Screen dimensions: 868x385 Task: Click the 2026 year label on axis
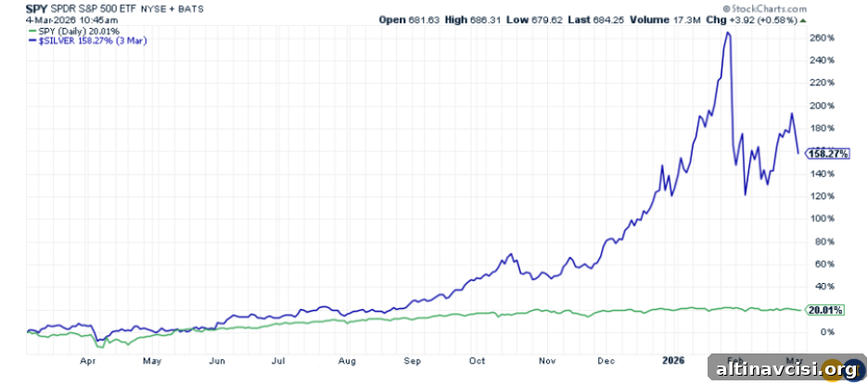(675, 361)
